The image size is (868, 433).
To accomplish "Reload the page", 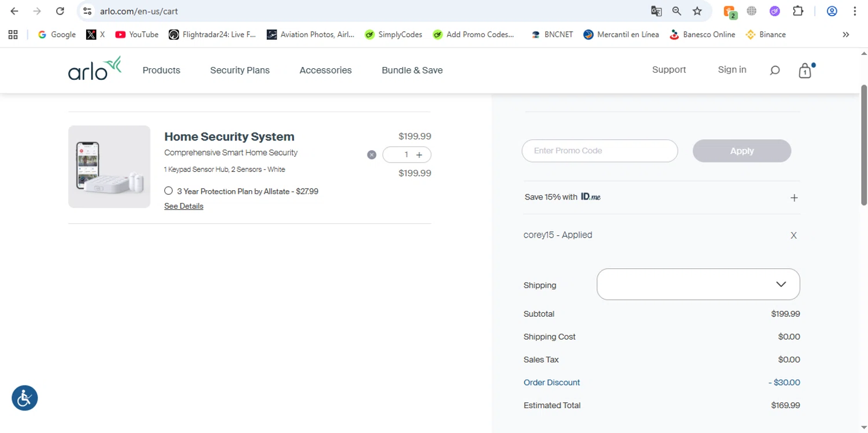I will (60, 11).
